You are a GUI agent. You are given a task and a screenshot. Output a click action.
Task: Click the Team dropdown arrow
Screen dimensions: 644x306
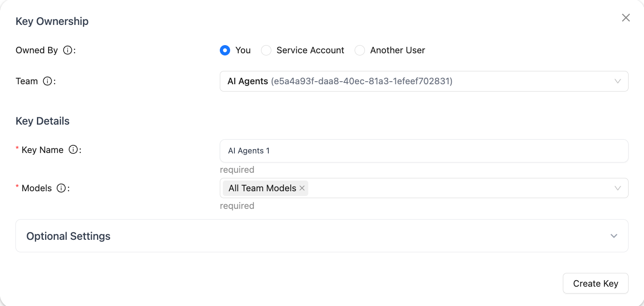618,81
